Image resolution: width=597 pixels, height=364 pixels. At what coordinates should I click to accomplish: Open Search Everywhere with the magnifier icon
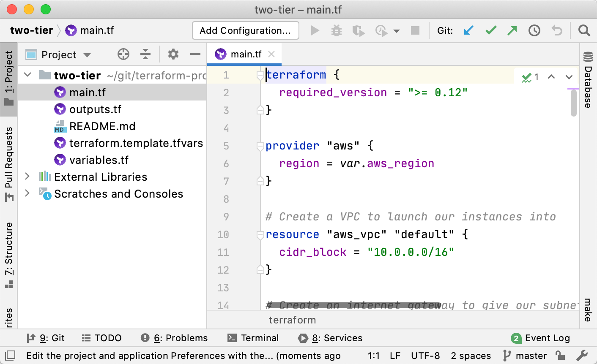coord(584,30)
